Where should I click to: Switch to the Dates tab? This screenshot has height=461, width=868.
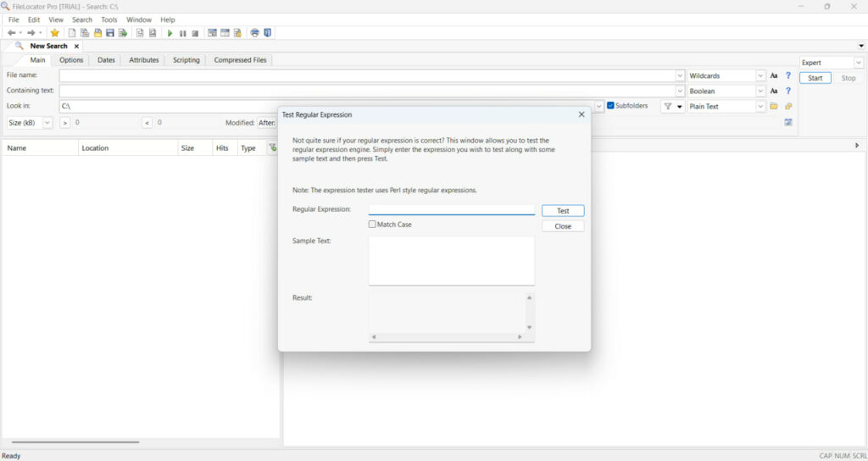click(x=106, y=60)
